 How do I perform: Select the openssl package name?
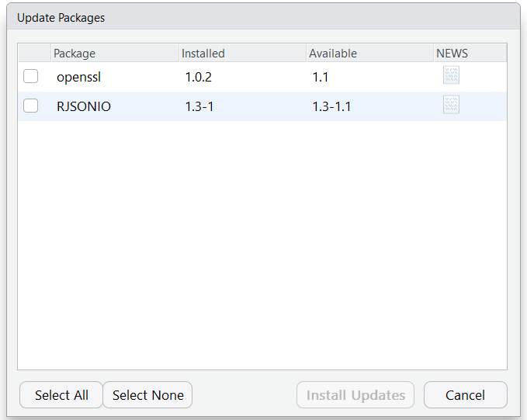78,77
